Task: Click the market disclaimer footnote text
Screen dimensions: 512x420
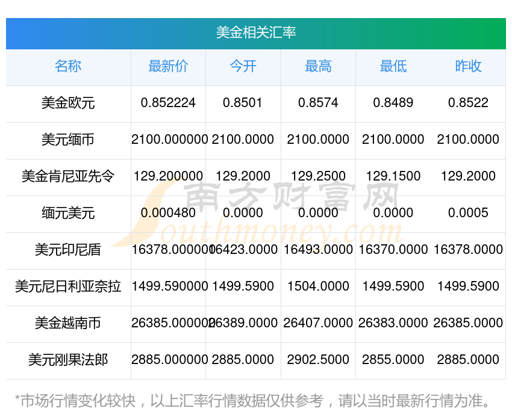Action: tap(252, 401)
